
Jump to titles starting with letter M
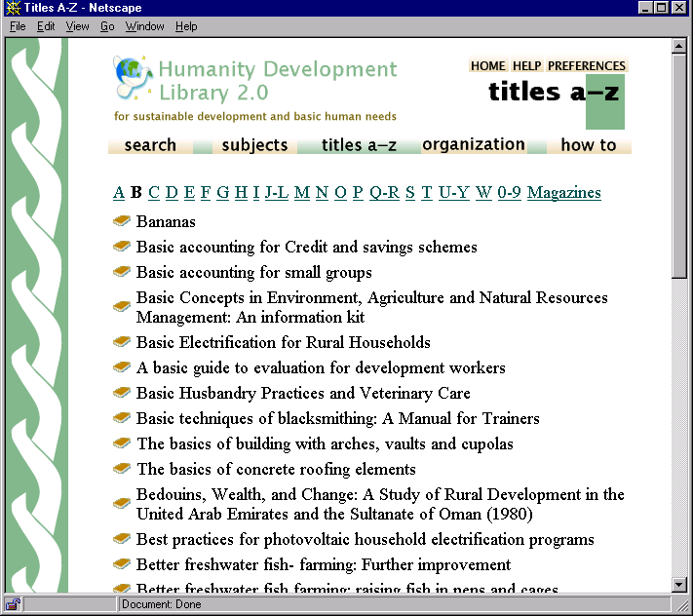(301, 192)
